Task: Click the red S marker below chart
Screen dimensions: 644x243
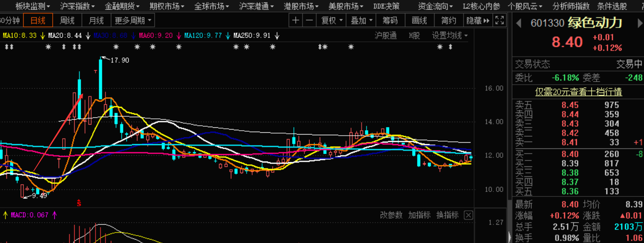Action: click(x=79, y=202)
